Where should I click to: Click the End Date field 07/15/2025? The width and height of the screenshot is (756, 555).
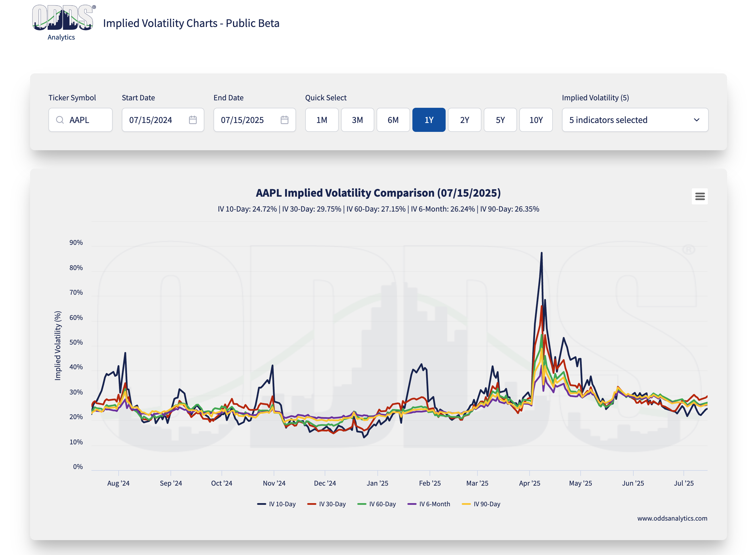pos(254,120)
